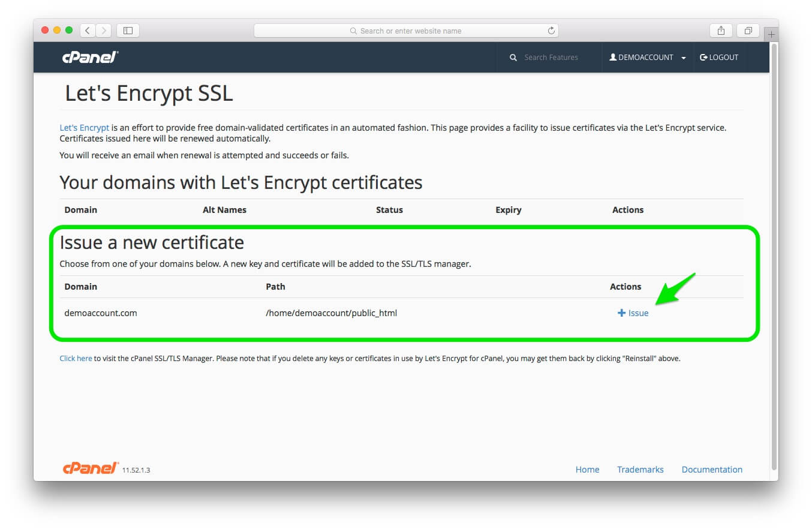Go to the Home footer link
The image size is (812, 529).
tap(587, 470)
